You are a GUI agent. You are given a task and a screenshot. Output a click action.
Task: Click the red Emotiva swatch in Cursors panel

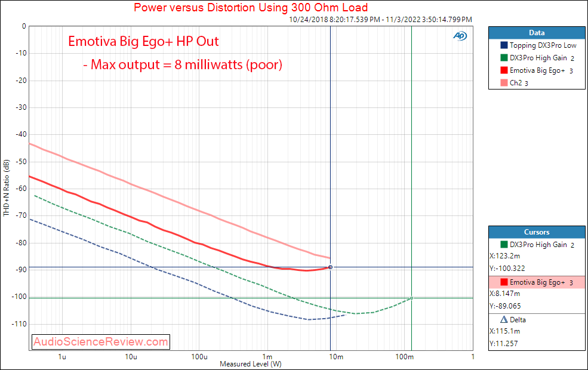(504, 282)
